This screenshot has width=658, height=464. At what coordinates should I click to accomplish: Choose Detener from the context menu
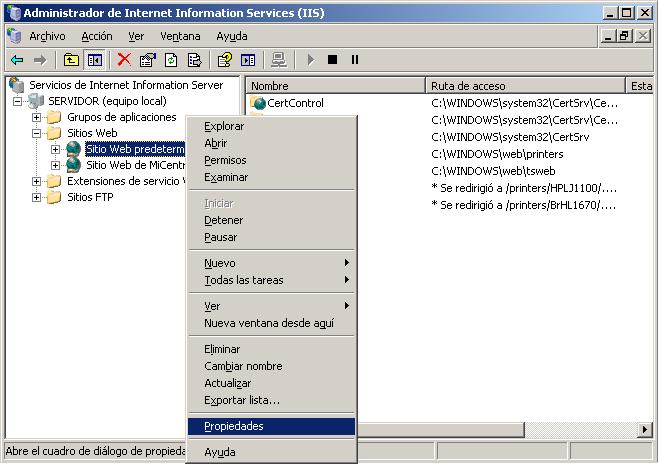pyautogui.click(x=223, y=220)
